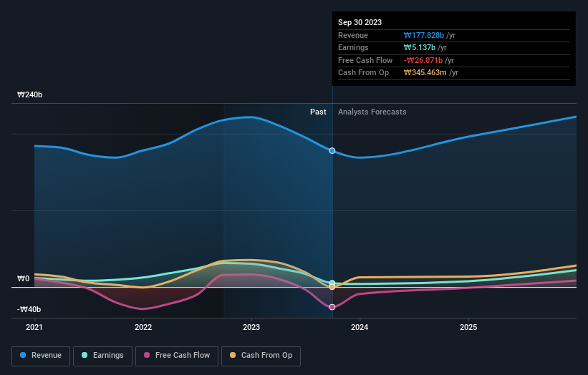
Task: Click the ₩5.137b earnings value
Action: pyautogui.click(x=420, y=47)
